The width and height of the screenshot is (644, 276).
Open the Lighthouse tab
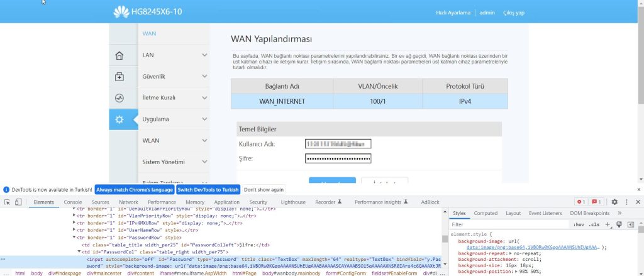pyautogui.click(x=293, y=202)
